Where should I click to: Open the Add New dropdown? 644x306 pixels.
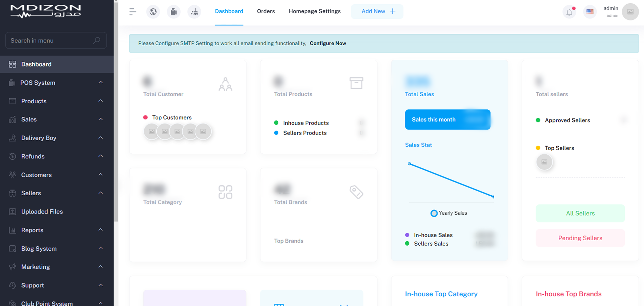377,11
